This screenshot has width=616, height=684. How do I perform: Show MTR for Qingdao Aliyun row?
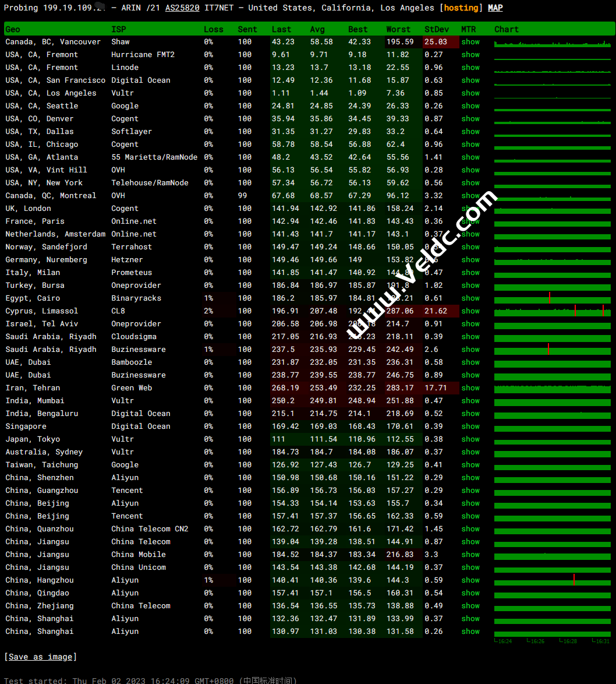pos(470,593)
